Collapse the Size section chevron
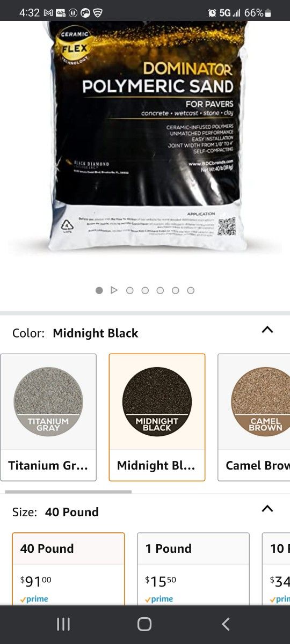 (267, 509)
